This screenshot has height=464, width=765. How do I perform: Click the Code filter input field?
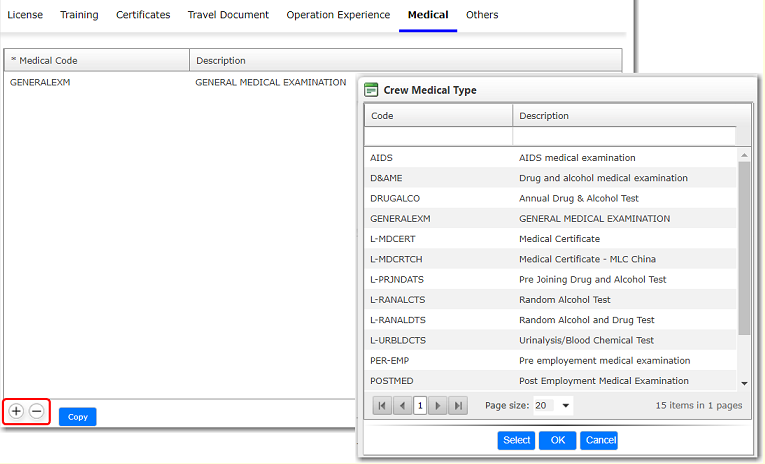[438, 136]
